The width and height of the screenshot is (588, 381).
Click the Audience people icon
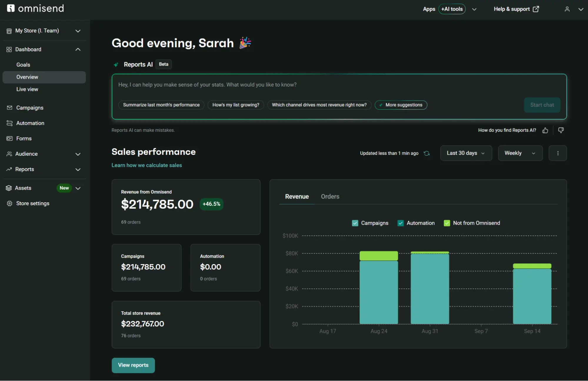pyautogui.click(x=9, y=154)
